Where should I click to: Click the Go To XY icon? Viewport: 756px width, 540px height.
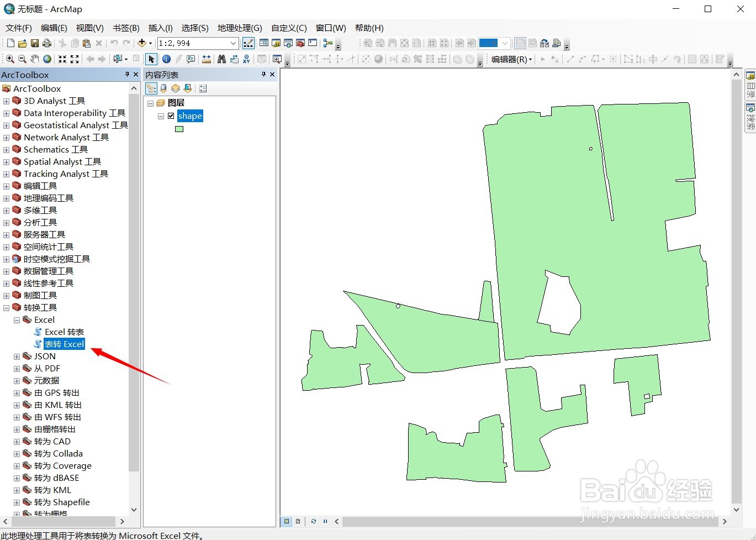pyautogui.click(x=246, y=59)
